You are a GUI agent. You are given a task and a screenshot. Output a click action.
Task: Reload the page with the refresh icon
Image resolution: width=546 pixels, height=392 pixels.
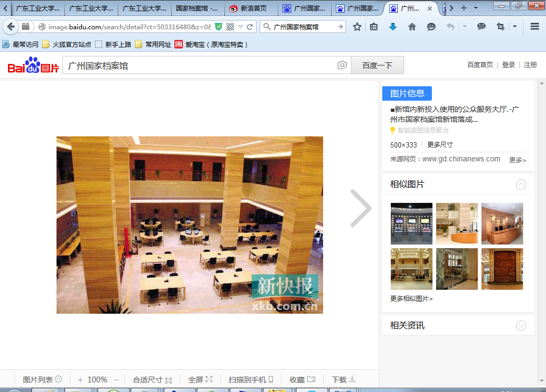coord(250,27)
